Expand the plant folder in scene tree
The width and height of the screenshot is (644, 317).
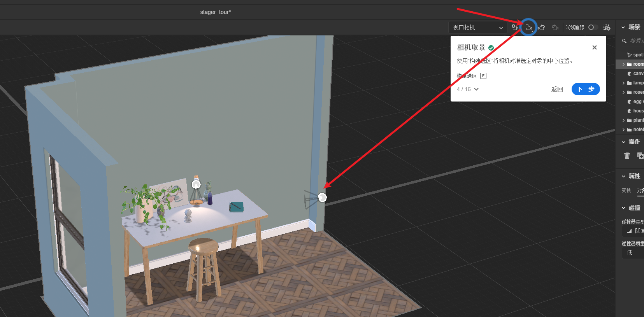pos(623,120)
